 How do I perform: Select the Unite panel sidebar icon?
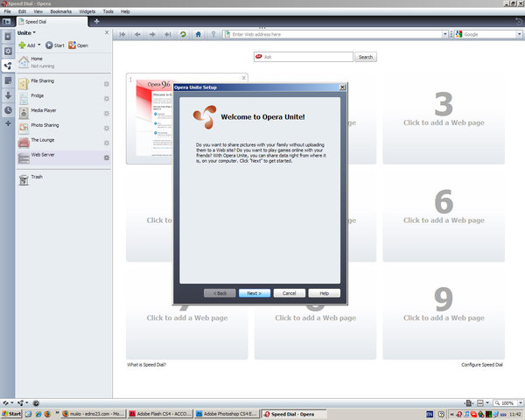tap(8, 66)
